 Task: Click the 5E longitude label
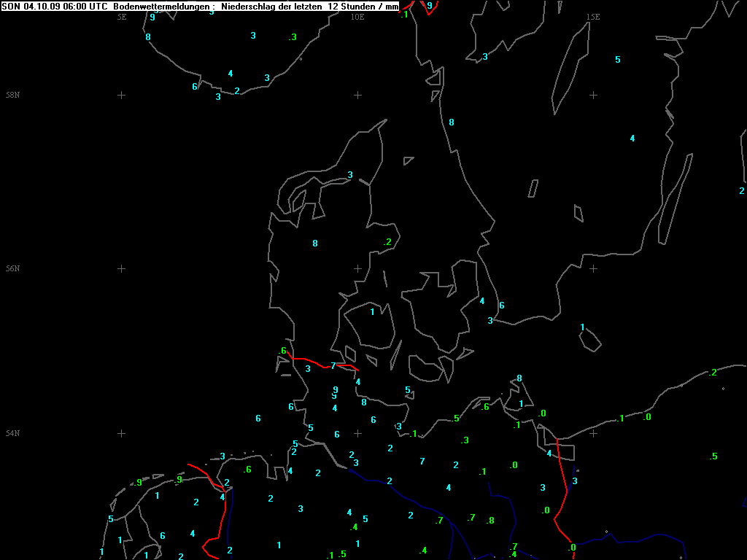[122, 17]
